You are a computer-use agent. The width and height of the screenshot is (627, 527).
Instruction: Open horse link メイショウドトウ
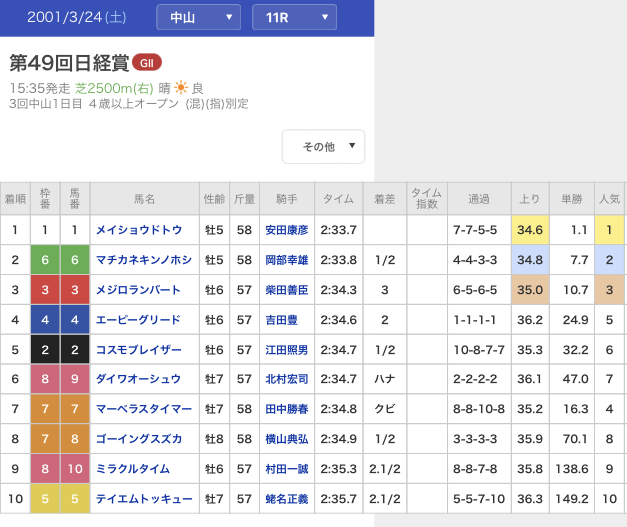click(x=139, y=230)
